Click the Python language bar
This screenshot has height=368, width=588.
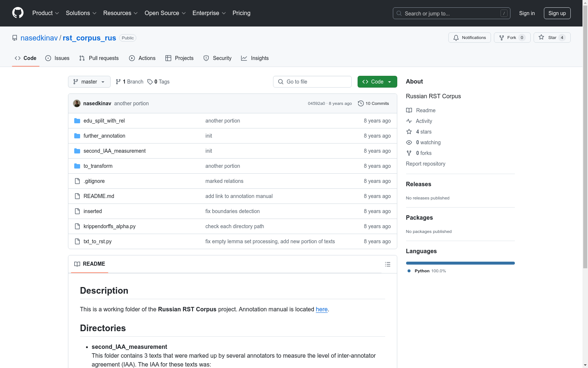[460, 263]
